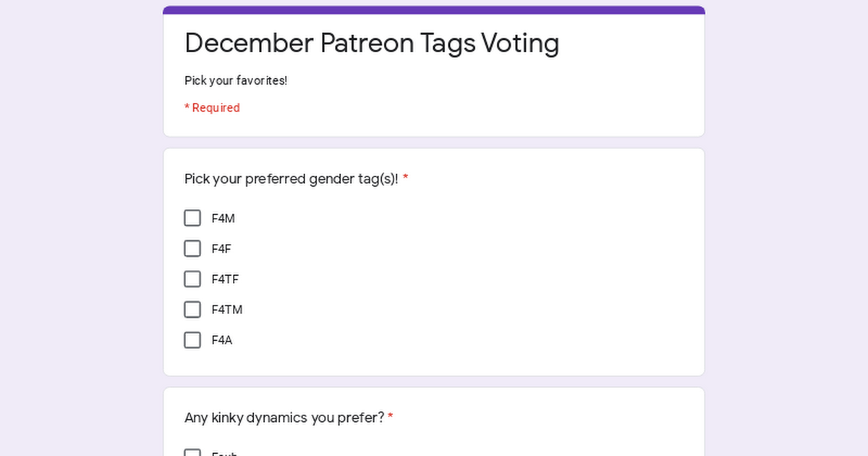Image resolution: width=868 pixels, height=456 pixels.
Task: Click the F4A option label
Action: (222, 340)
